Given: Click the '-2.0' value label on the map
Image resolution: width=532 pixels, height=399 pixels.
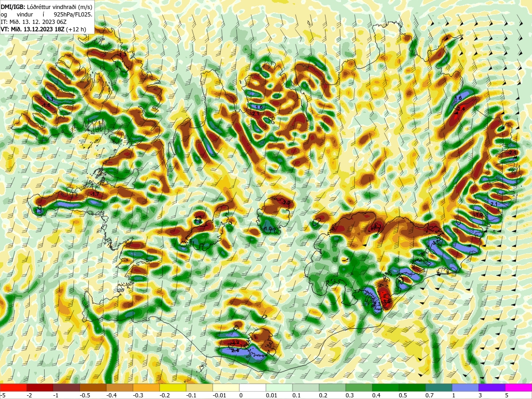Looking at the screenshot, I should 286,203.
